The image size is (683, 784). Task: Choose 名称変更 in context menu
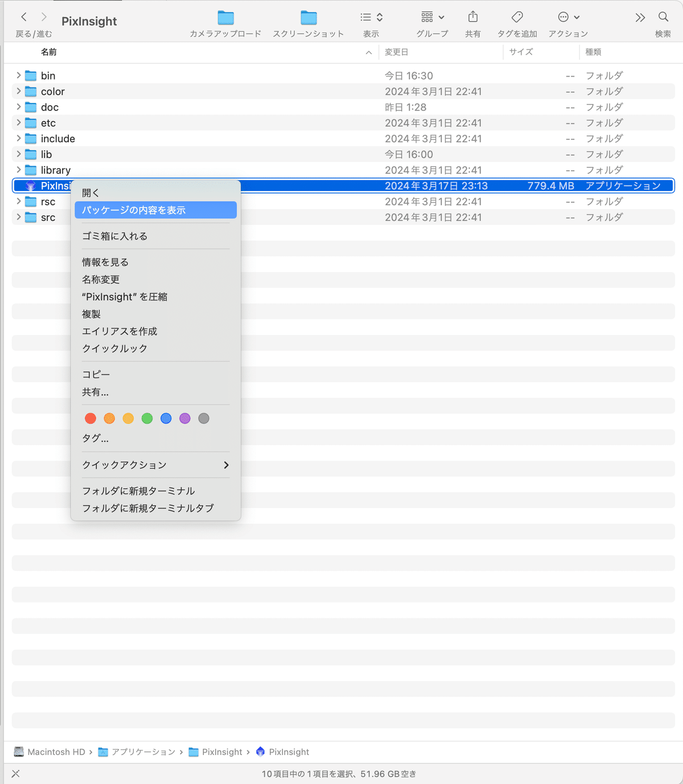tap(155, 279)
